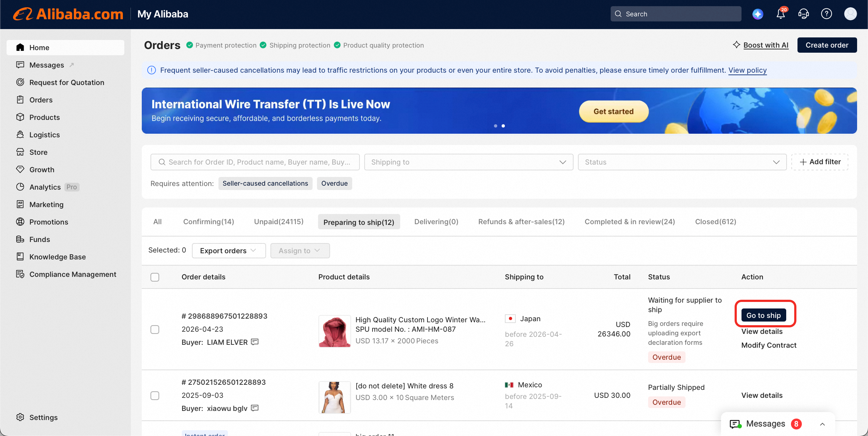868x436 pixels.
Task: Click the Knowledge Base book icon
Action: [x=20, y=257]
